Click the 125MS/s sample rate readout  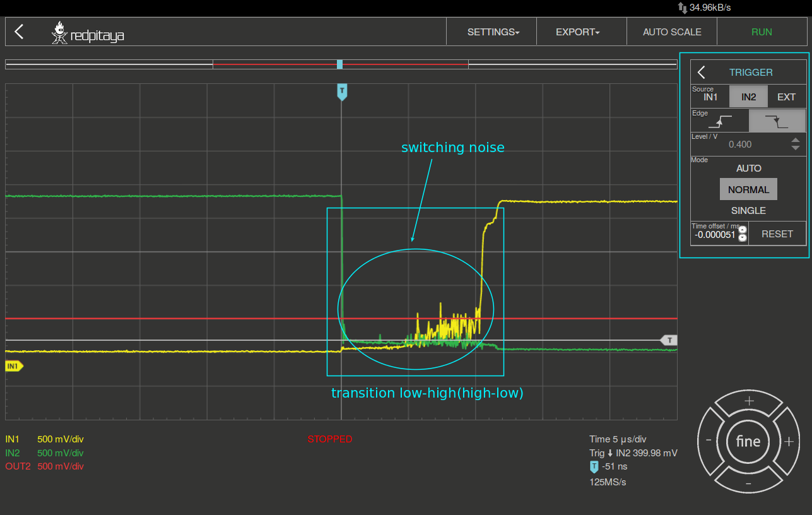[608, 482]
